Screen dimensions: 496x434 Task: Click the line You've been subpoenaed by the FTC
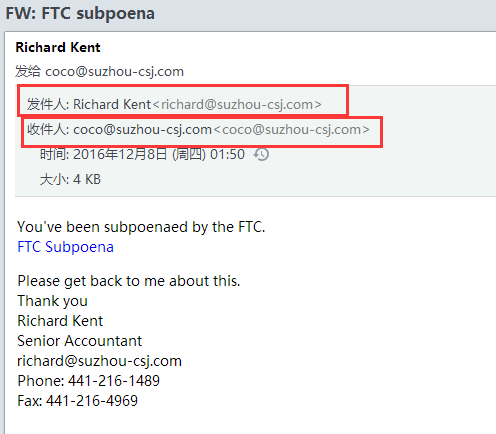click(x=141, y=227)
